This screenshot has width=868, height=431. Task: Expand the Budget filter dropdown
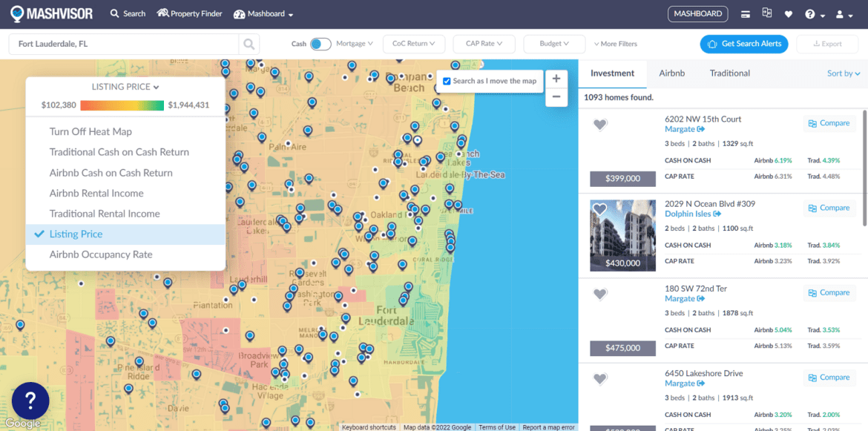click(x=553, y=44)
